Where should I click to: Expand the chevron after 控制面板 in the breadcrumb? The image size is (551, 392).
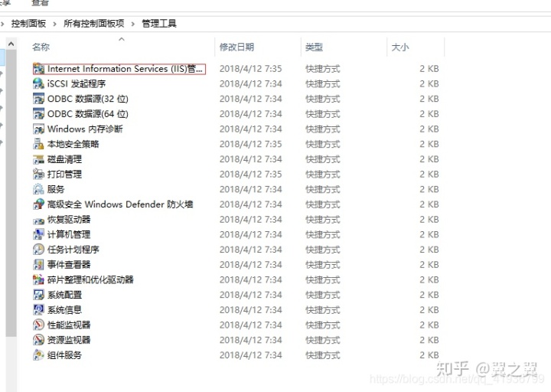point(54,24)
